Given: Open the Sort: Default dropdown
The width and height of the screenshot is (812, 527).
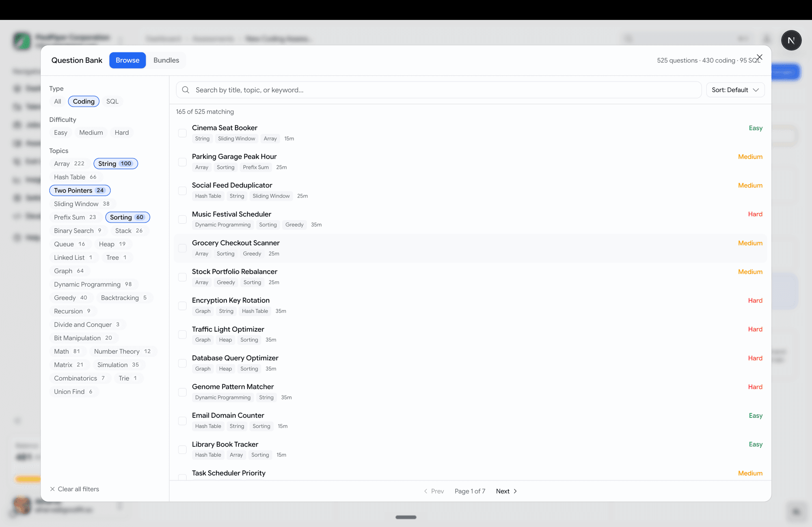Looking at the screenshot, I should pos(735,90).
